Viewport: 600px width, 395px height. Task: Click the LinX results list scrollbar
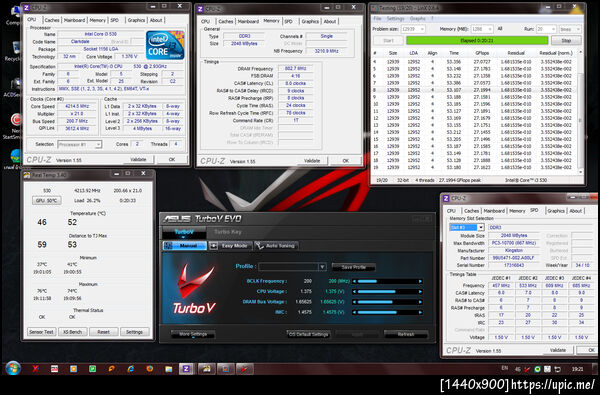pos(580,111)
